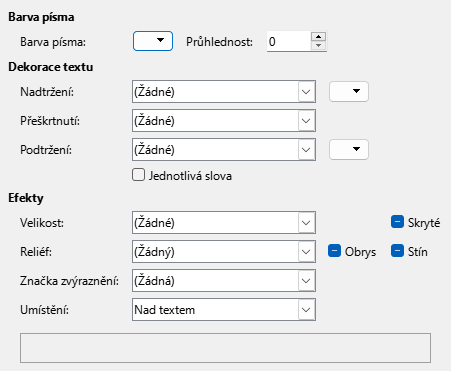Expand the Nadtržení dropdown list

(x=224, y=91)
